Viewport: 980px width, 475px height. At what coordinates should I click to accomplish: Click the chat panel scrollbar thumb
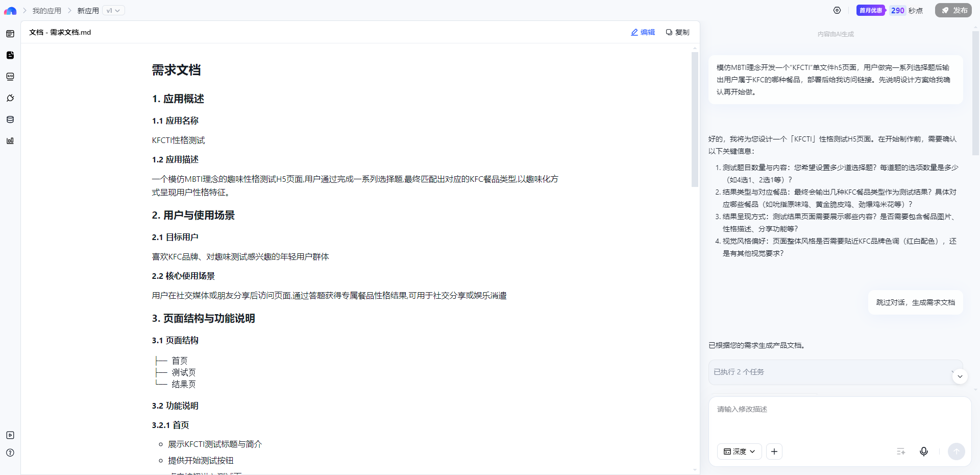(975, 93)
